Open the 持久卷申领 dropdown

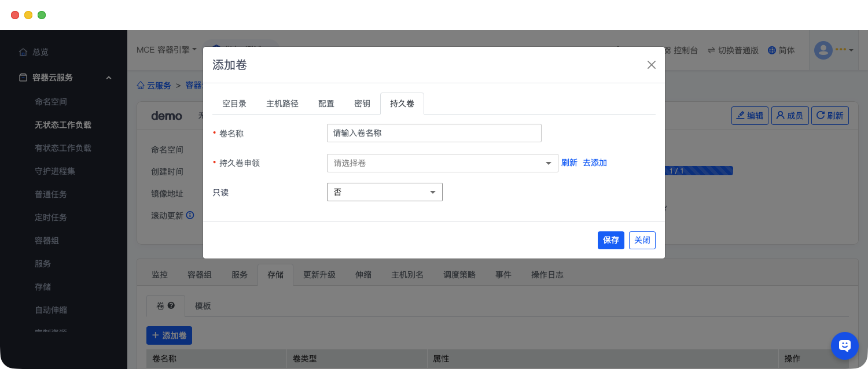coord(442,163)
